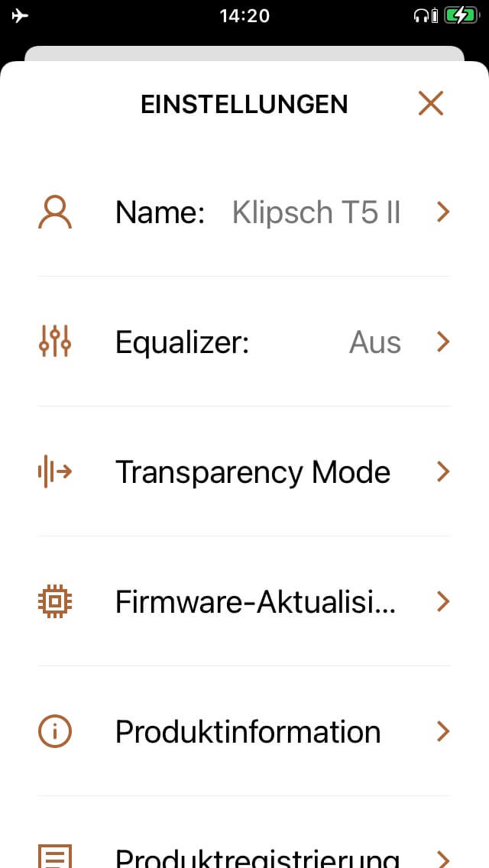The image size is (489, 868).
Task: Change the Equalizer value Aus
Action: 374,342
